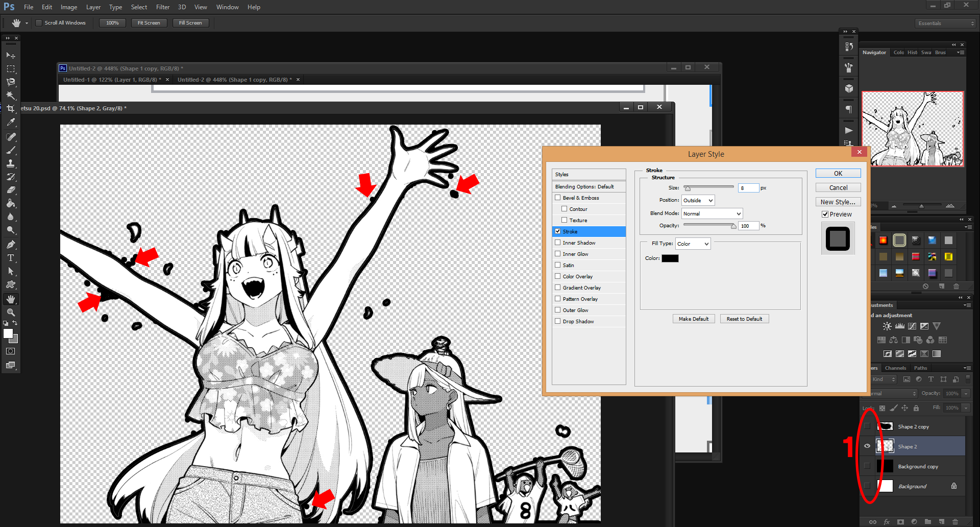Select the Rectangular Marquee tool

point(11,68)
